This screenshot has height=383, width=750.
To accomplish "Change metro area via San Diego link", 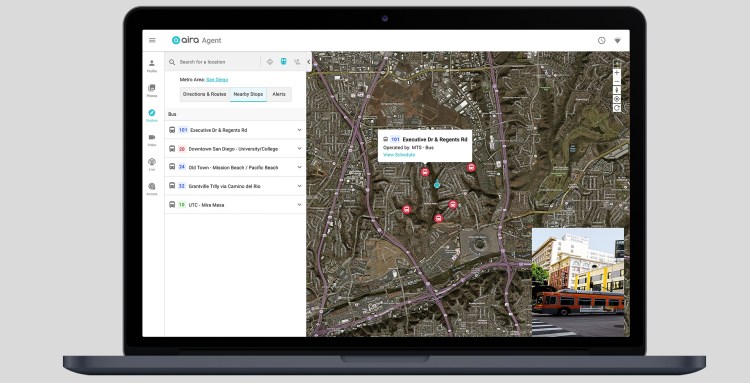I will (217, 79).
